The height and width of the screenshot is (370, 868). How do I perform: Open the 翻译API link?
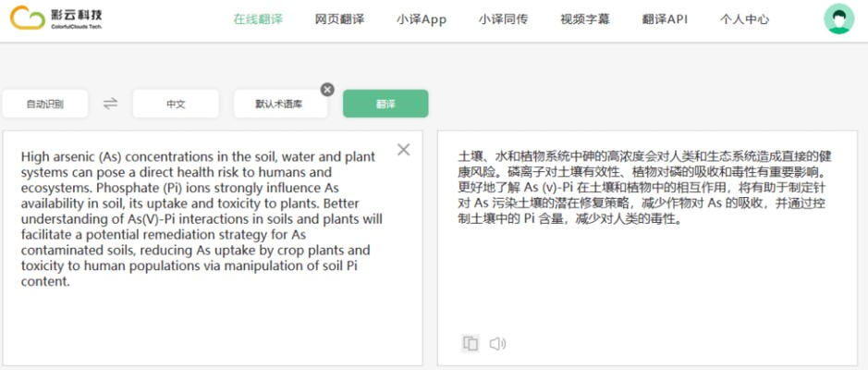[x=665, y=19]
